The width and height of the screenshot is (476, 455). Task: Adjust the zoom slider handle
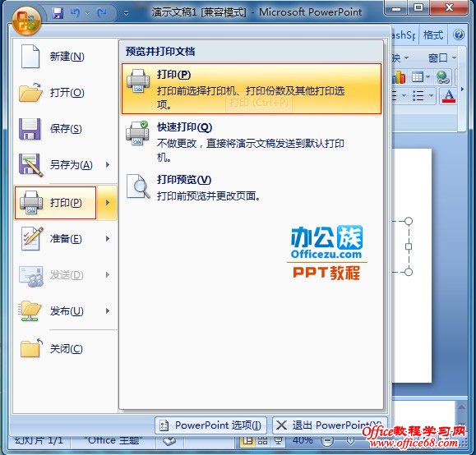tap(350, 441)
